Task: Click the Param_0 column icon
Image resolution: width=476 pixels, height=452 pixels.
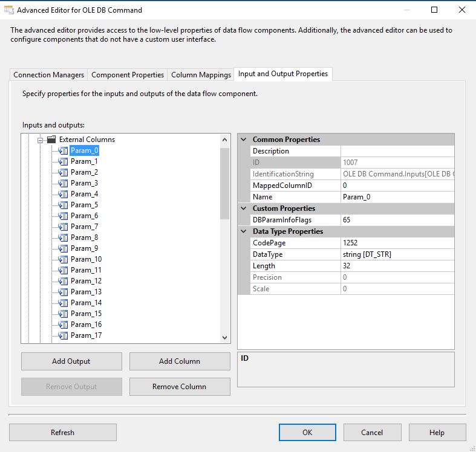Action: (x=62, y=150)
